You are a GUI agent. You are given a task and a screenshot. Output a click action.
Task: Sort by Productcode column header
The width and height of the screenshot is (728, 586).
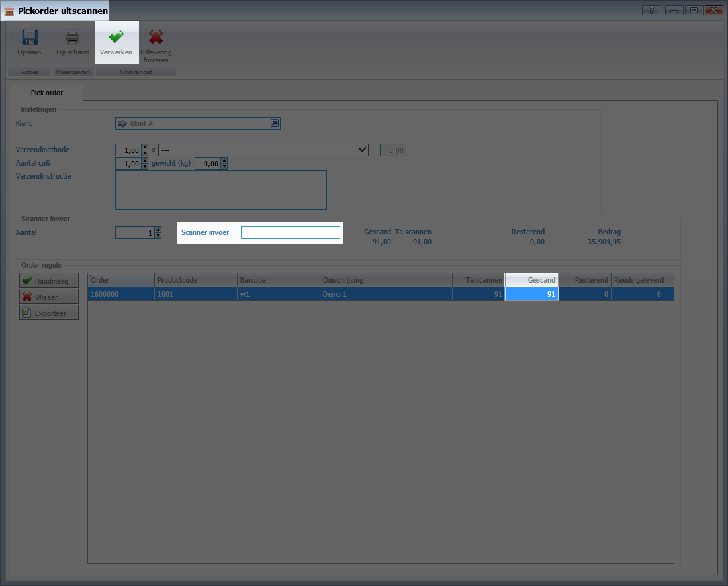(195, 280)
